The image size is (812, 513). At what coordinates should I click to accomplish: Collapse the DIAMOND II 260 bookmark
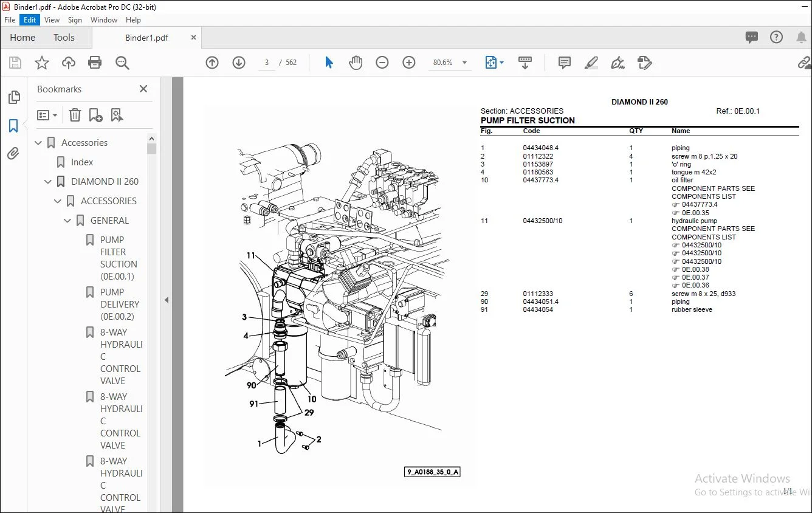pos(49,182)
